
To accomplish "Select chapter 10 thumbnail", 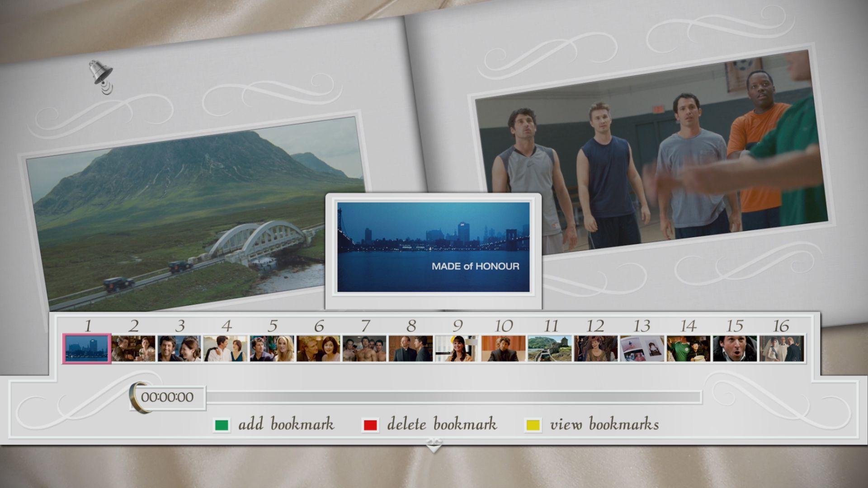I will pyautogui.click(x=503, y=348).
